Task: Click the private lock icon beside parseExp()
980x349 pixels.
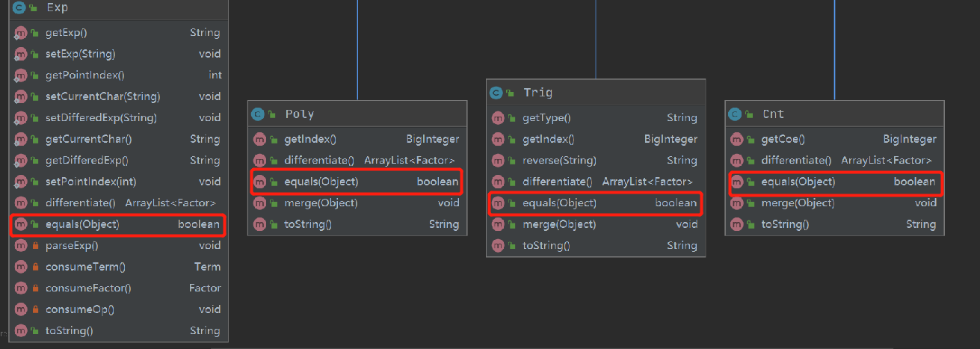Action: 34,245
